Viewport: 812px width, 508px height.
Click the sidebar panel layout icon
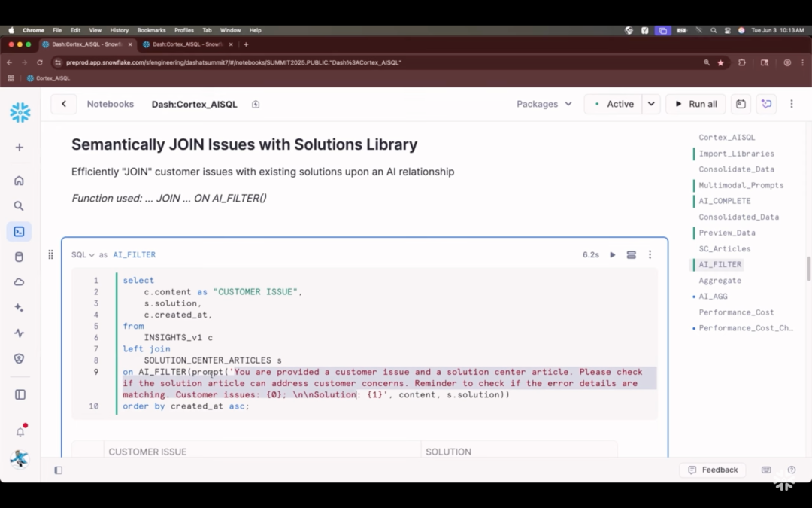[x=20, y=394]
